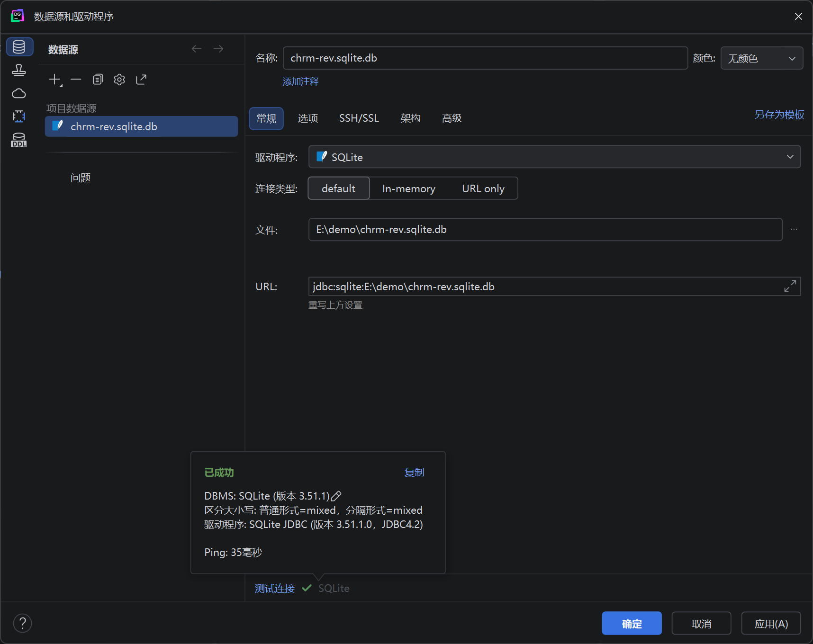
Task: Open help with the question mark icon
Action: point(22,623)
